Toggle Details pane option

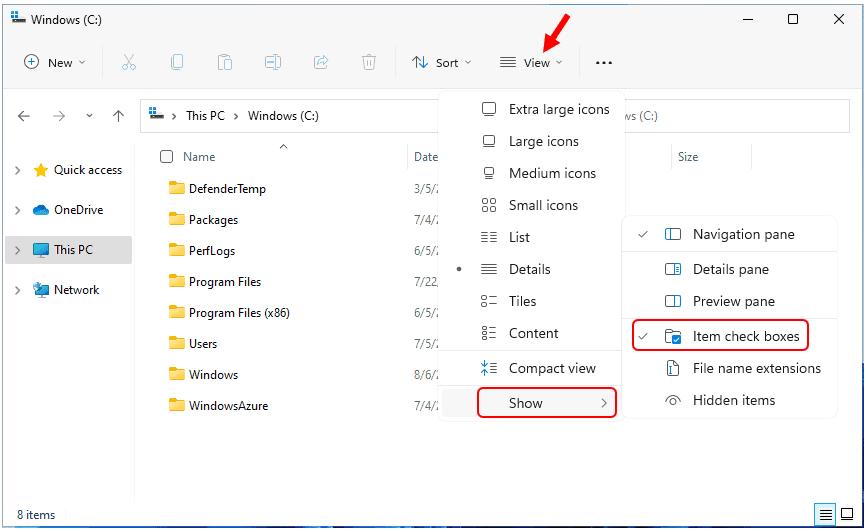[729, 269]
